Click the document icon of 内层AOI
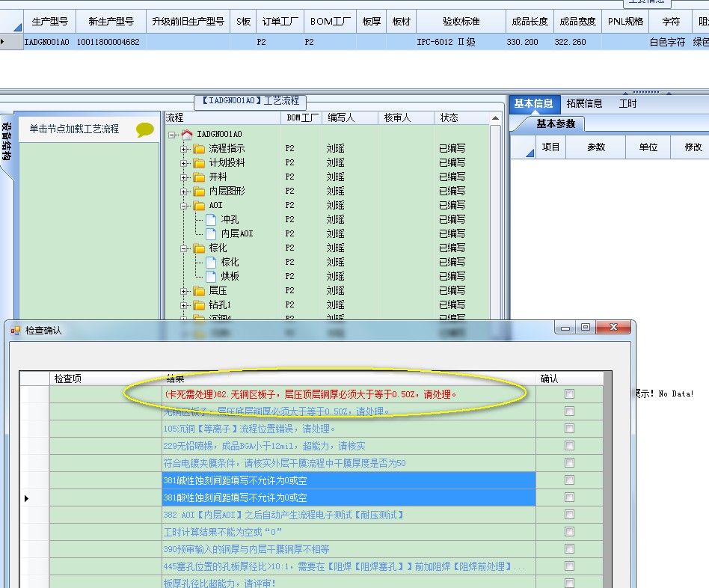Viewport: 709px width, 588px height. tap(211, 234)
